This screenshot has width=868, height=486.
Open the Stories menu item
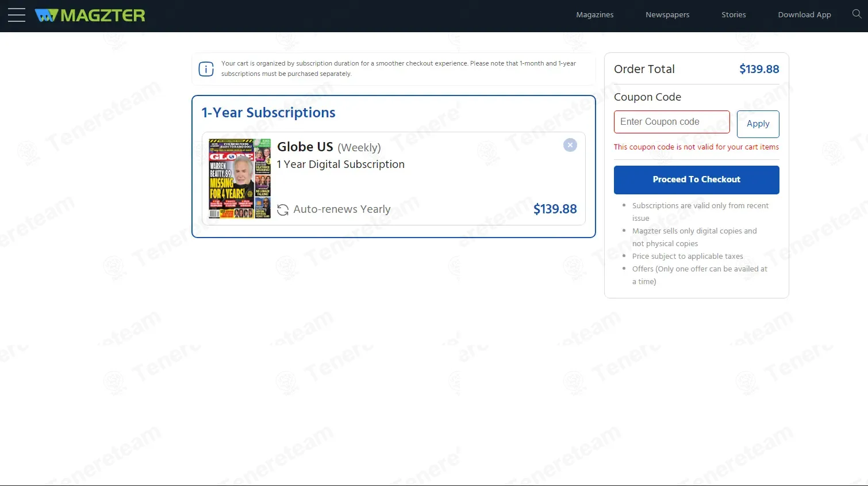point(733,15)
